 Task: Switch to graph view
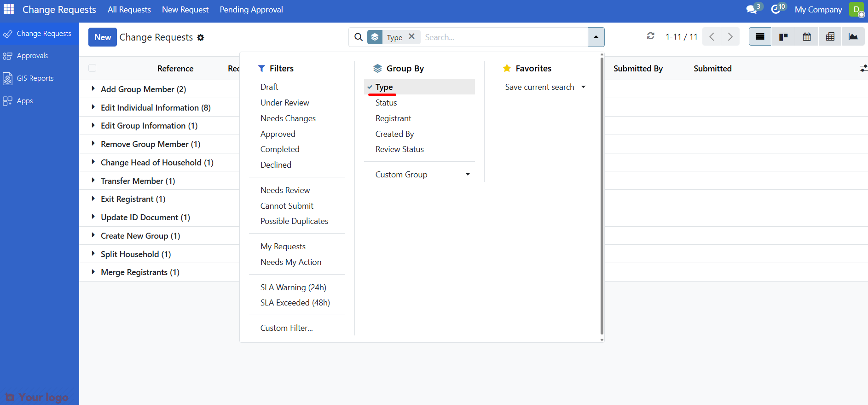pos(853,37)
